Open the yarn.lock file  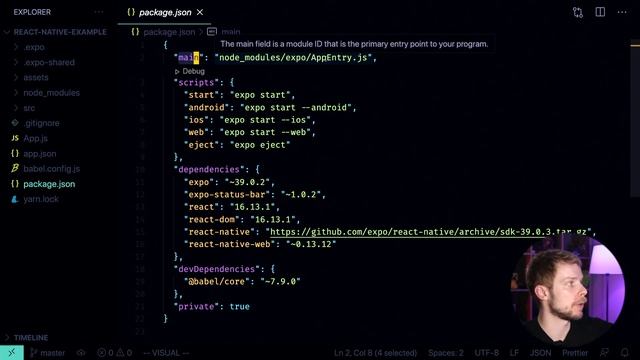(41, 199)
